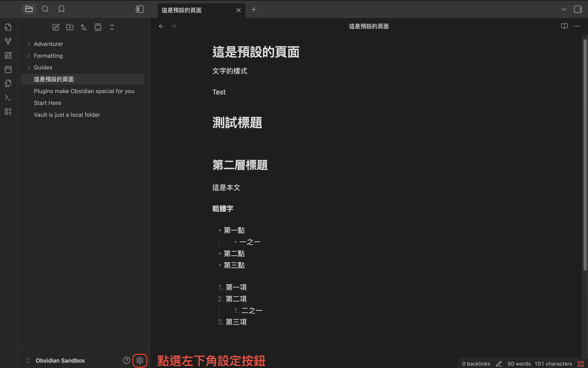588x368 pixels.
Task: Click the 0 backlinks status item
Action: pos(476,364)
